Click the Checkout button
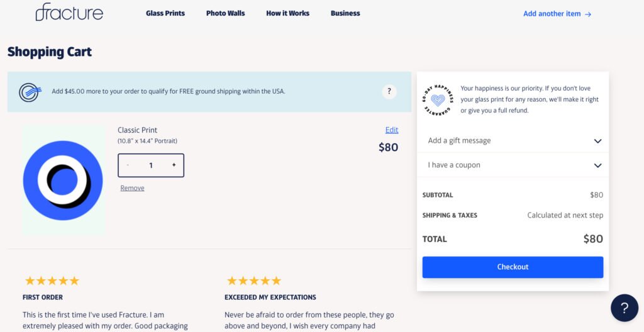This screenshot has height=332, width=644. [x=513, y=267]
